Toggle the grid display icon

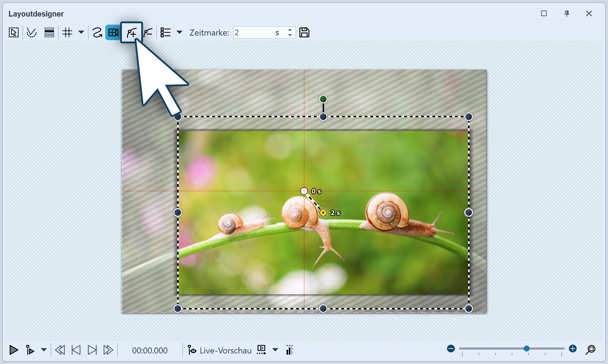point(67,33)
